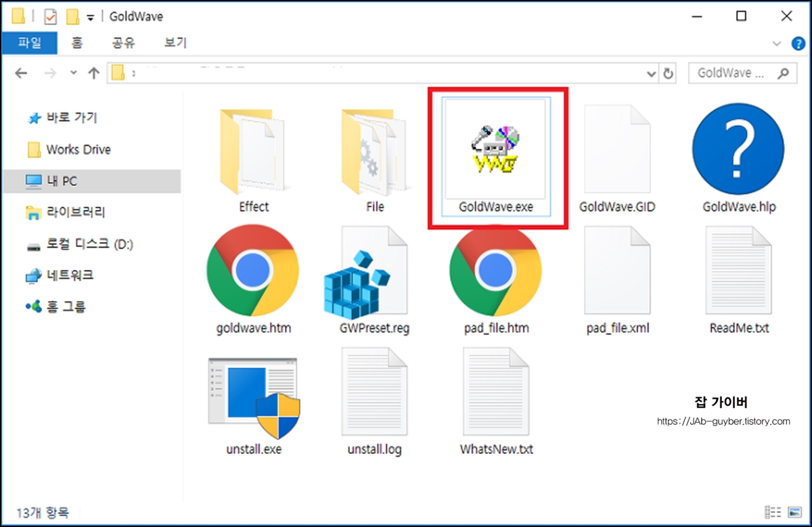Switch to large icons view layout icon

pyautogui.click(x=794, y=512)
